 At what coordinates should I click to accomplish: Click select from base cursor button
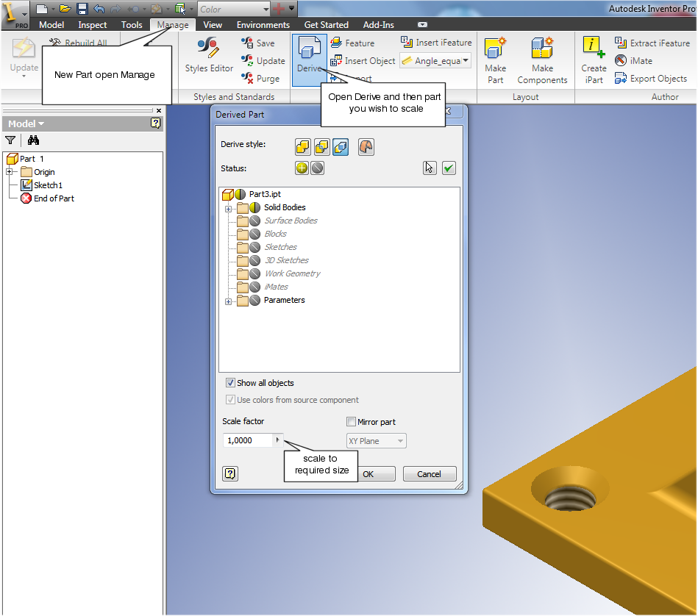point(430,168)
